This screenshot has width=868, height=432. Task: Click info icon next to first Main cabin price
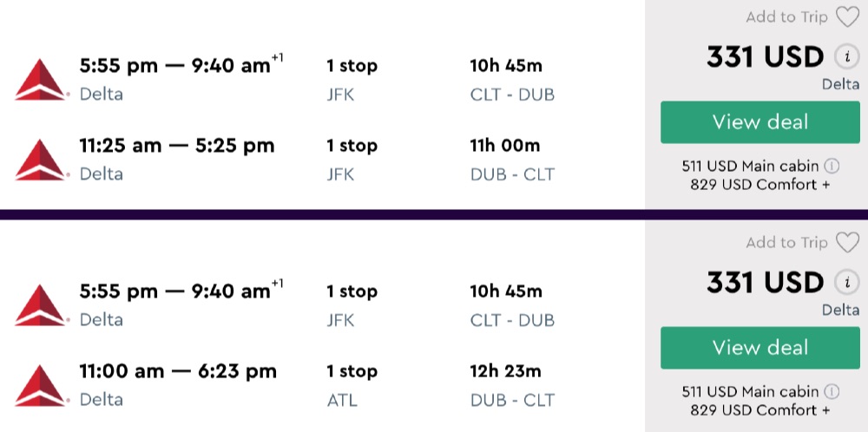(832, 166)
